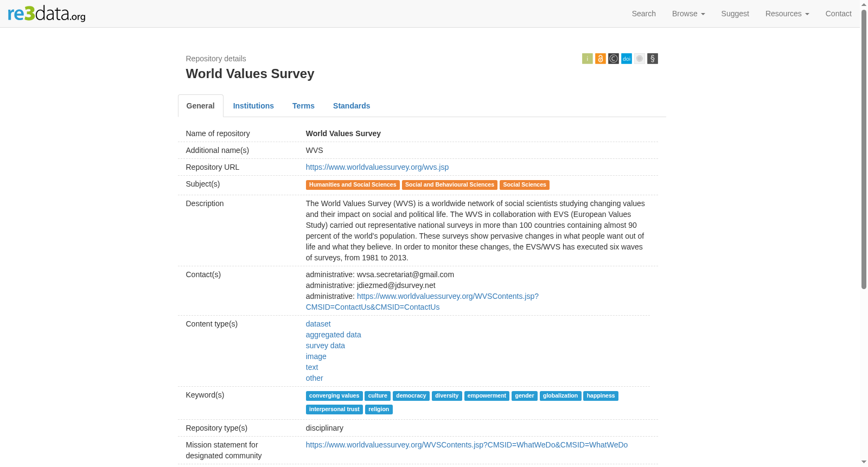Open the Browse dropdown menu
The width and height of the screenshot is (868, 467).
point(688,14)
